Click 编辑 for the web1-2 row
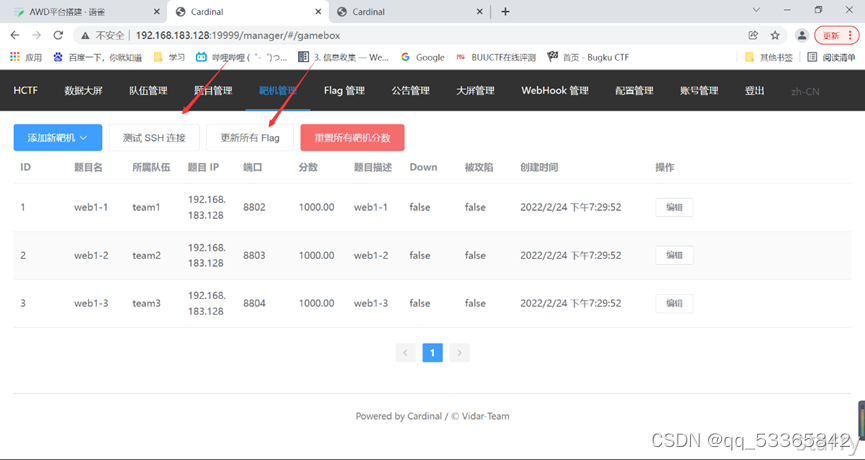The height and width of the screenshot is (460, 865). pyautogui.click(x=674, y=255)
